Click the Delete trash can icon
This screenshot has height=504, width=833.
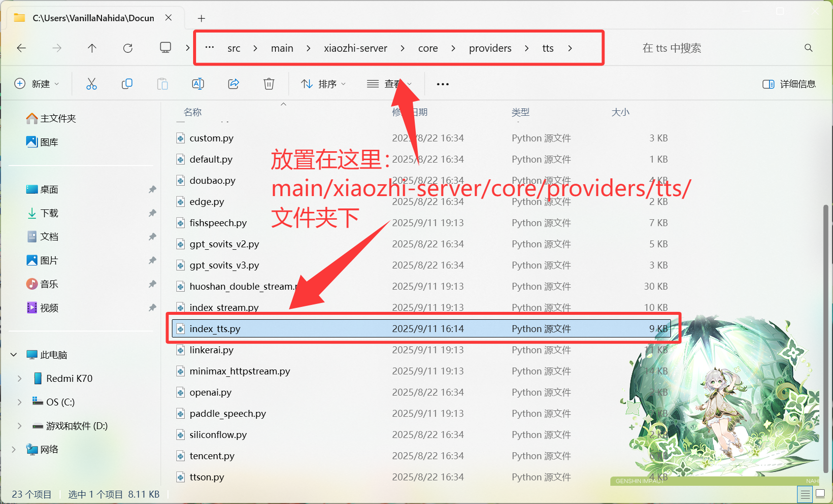pos(269,84)
